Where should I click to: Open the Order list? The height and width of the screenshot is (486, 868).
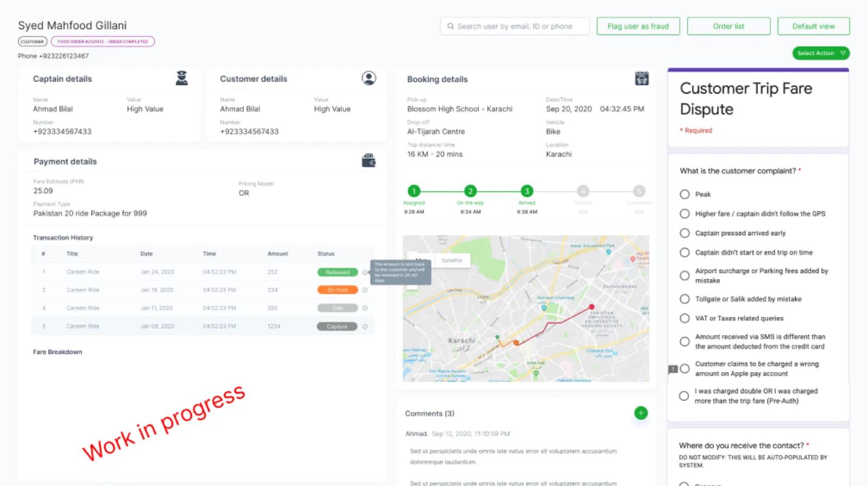(729, 26)
